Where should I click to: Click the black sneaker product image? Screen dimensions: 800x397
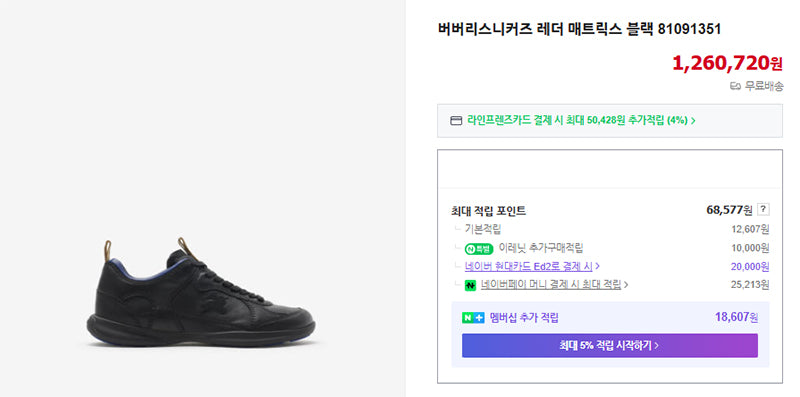201,292
